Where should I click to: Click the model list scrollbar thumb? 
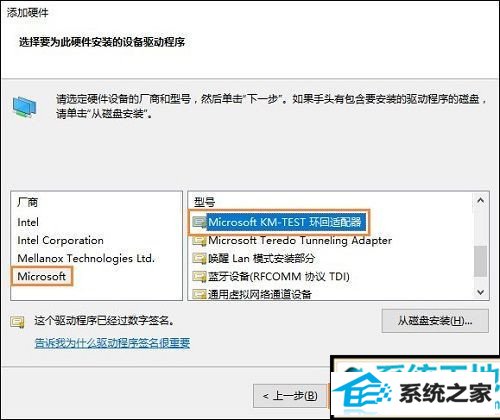480,261
